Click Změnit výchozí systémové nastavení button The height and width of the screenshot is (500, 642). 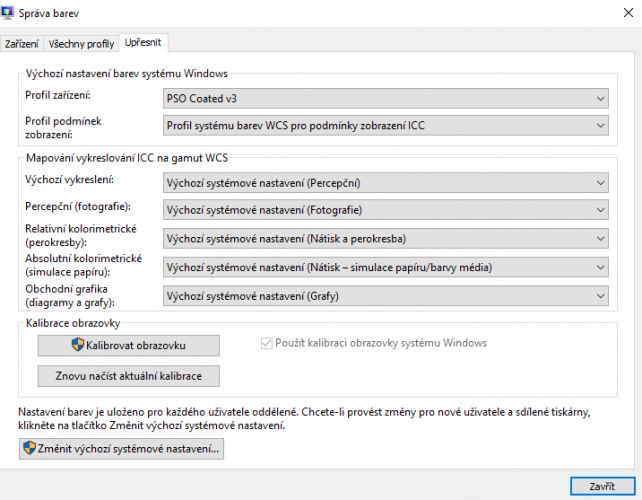[121, 448]
